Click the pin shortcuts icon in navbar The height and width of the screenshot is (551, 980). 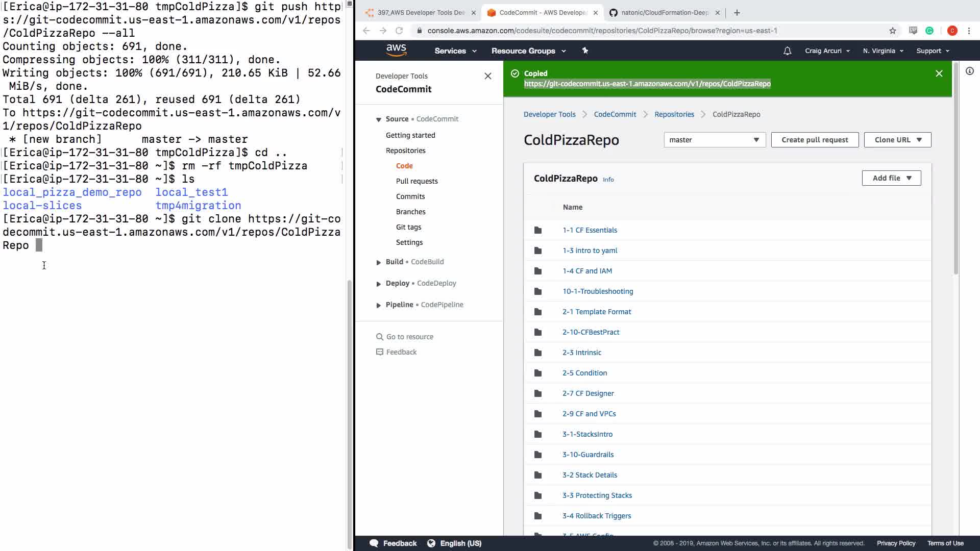click(x=585, y=51)
